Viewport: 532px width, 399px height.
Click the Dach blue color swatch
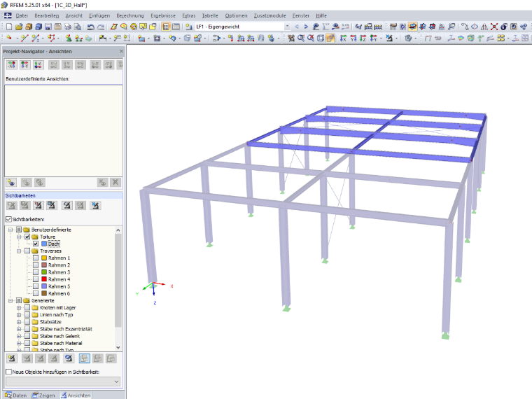click(44, 244)
